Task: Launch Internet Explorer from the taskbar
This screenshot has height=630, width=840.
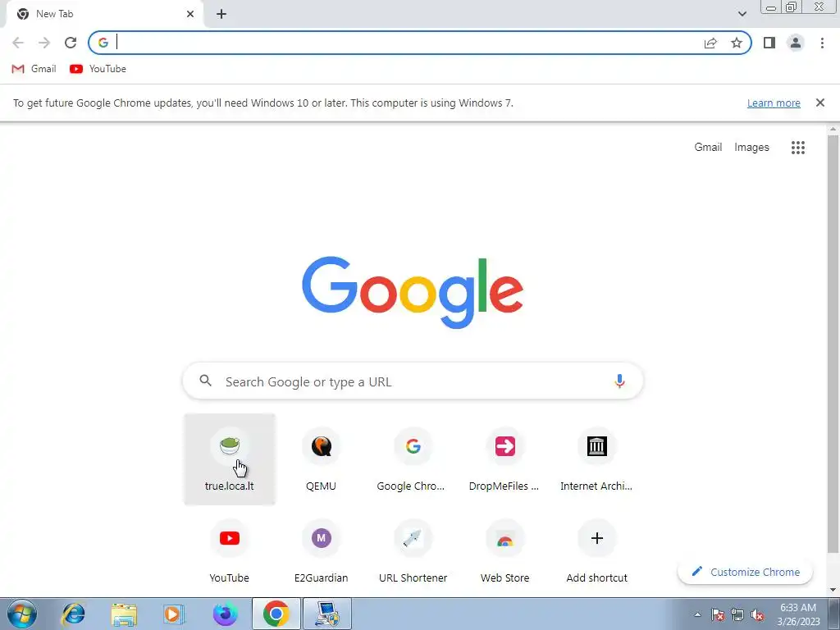Action: 72,614
